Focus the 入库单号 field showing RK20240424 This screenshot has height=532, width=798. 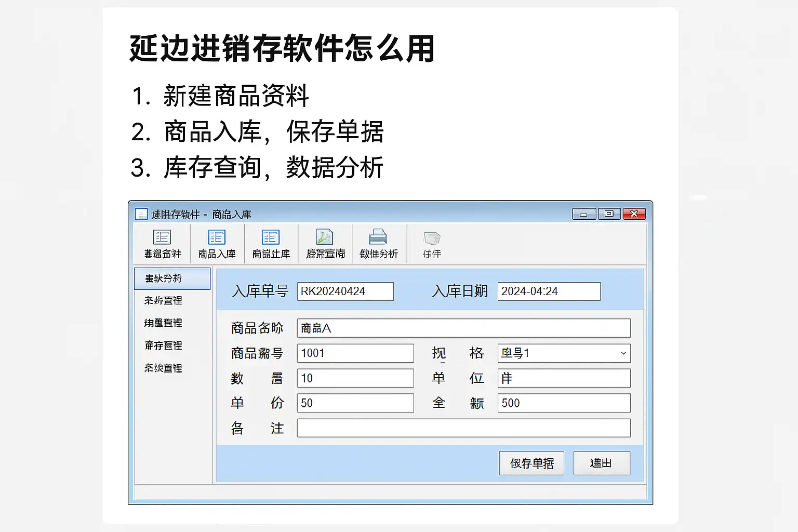[345, 291]
